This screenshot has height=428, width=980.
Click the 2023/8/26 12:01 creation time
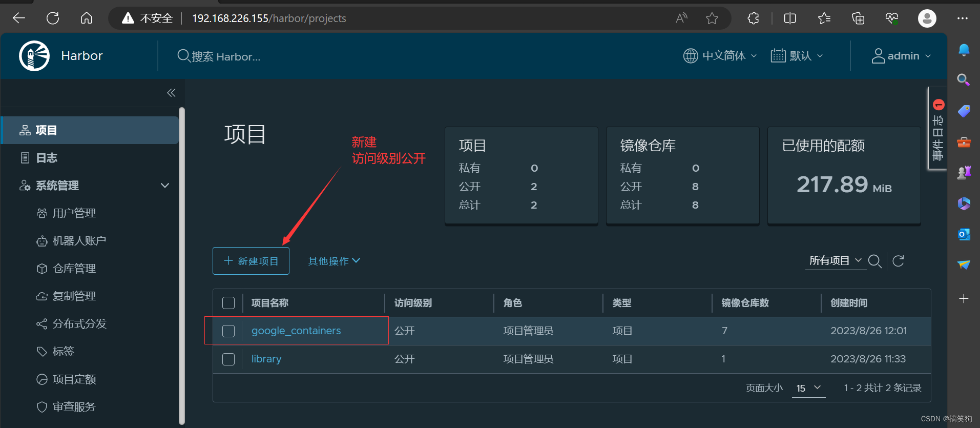(x=869, y=331)
